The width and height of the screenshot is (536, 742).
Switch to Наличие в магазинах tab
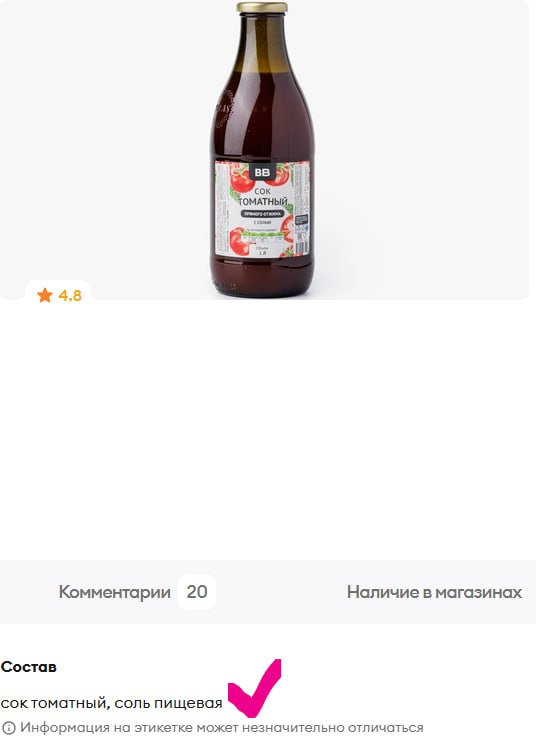click(434, 592)
